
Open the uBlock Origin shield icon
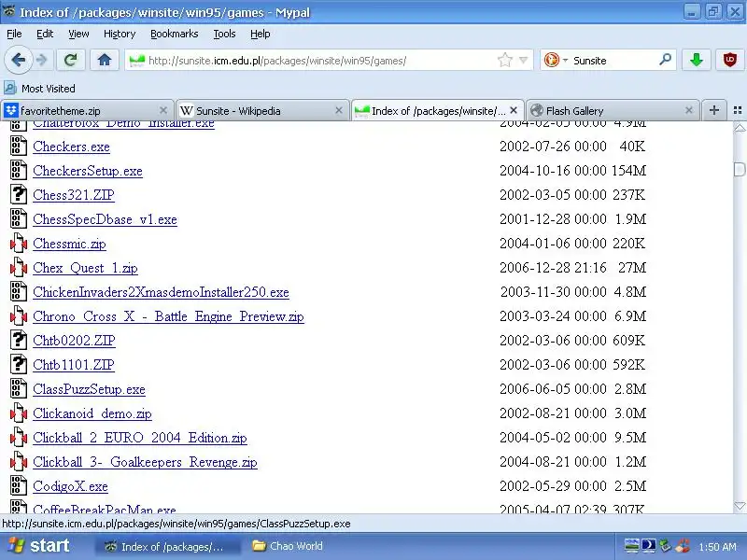(730, 60)
